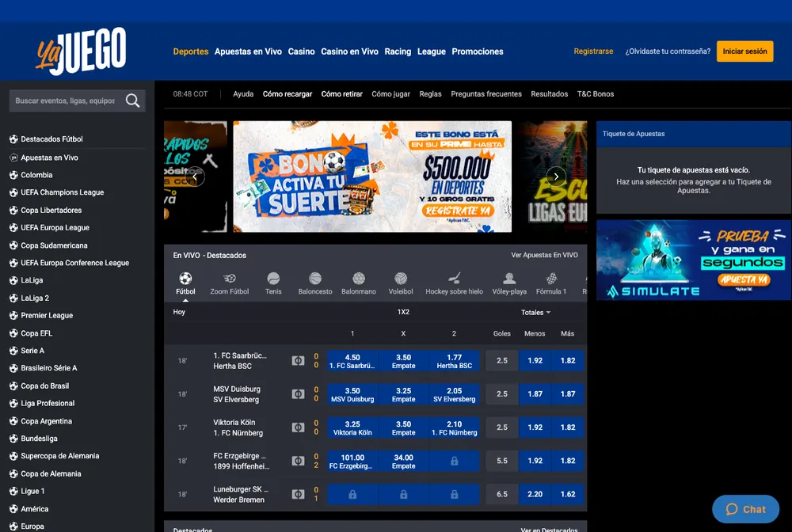Select Más 1.62 for Luneburger SK match

coord(568,494)
